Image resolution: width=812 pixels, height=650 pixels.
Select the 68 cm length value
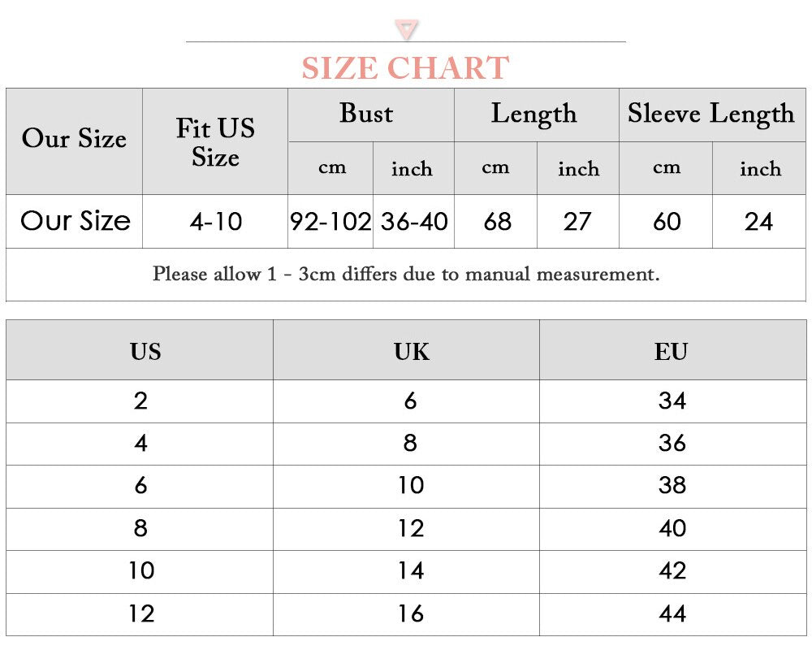(496, 221)
